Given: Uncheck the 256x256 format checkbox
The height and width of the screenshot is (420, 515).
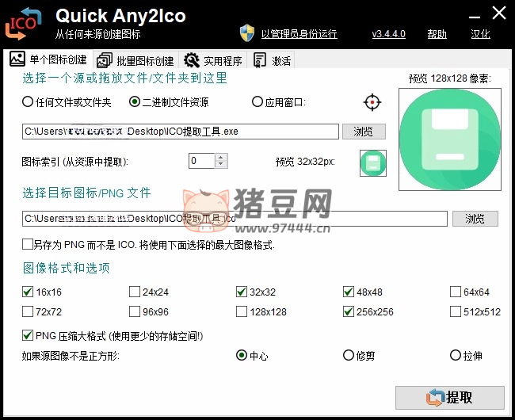Looking at the screenshot, I should [x=349, y=311].
